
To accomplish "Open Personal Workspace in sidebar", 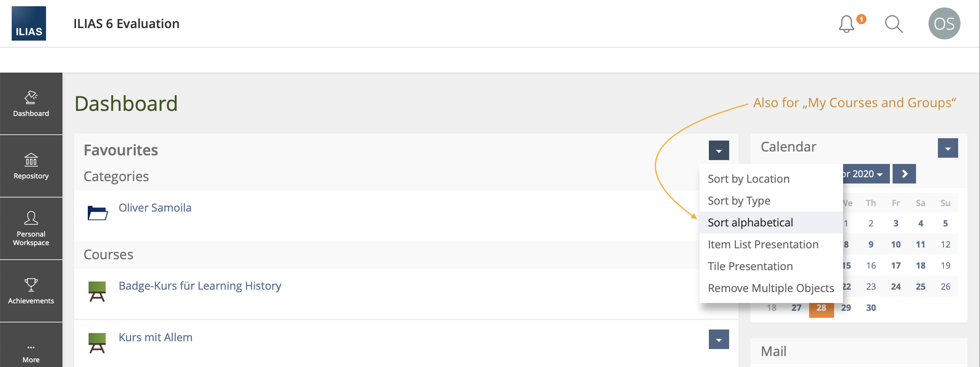I will click(x=31, y=228).
